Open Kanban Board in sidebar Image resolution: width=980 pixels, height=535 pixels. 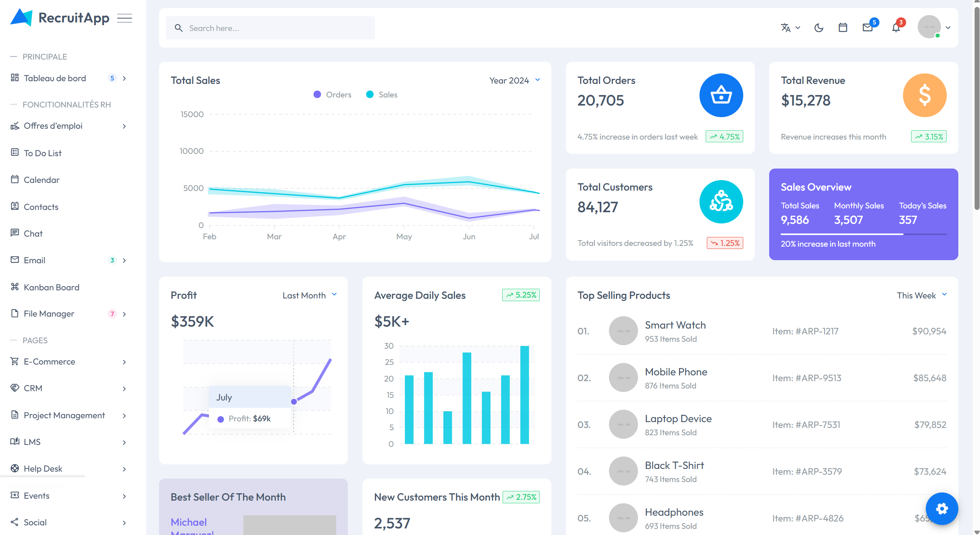coord(51,287)
